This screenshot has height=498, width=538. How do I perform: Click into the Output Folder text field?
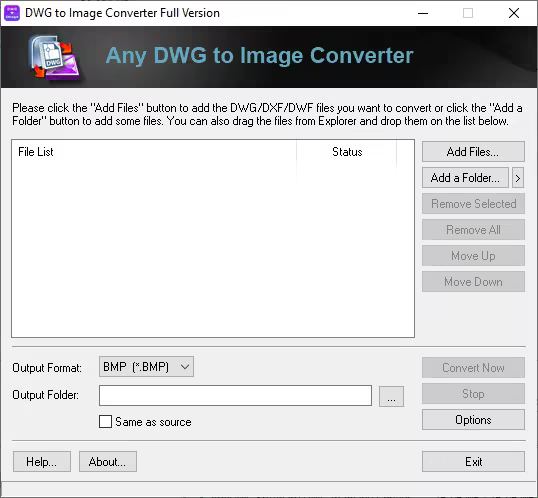(x=235, y=395)
